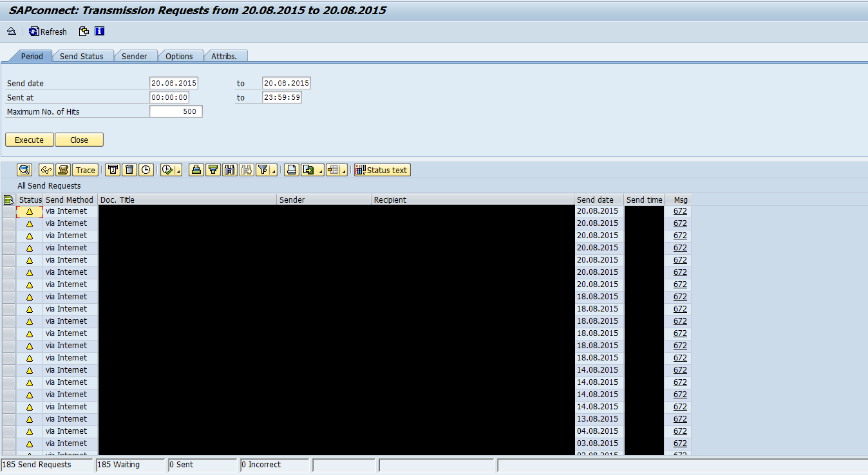Click the Maximum No. of Hits field
Screen dimensions: 868x475
point(176,111)
